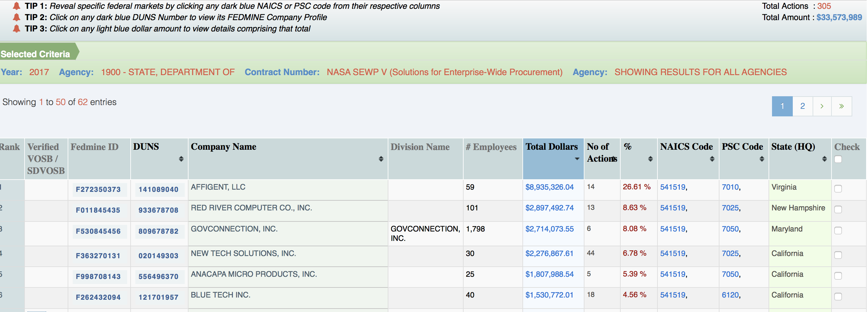
Task: Open DUNS 020149303 company profile
Action: tap(158, 256)
